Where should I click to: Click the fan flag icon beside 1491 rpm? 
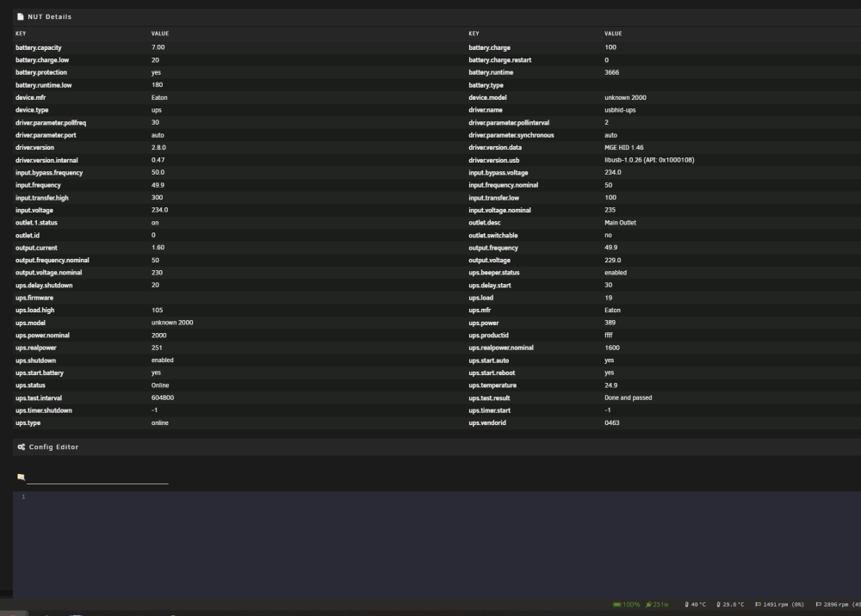click(x=758, y=605)
